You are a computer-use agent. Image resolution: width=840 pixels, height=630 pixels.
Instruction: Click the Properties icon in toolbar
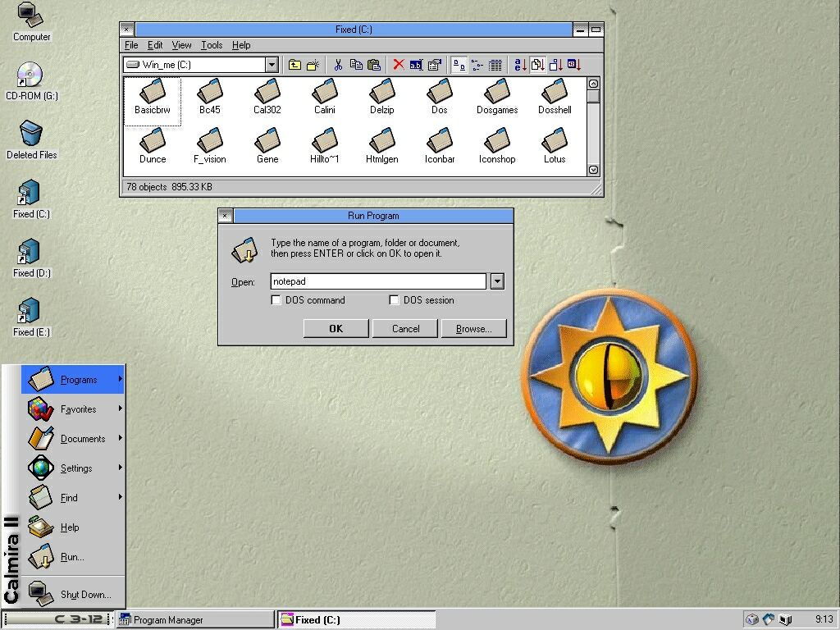click(435, 65)
